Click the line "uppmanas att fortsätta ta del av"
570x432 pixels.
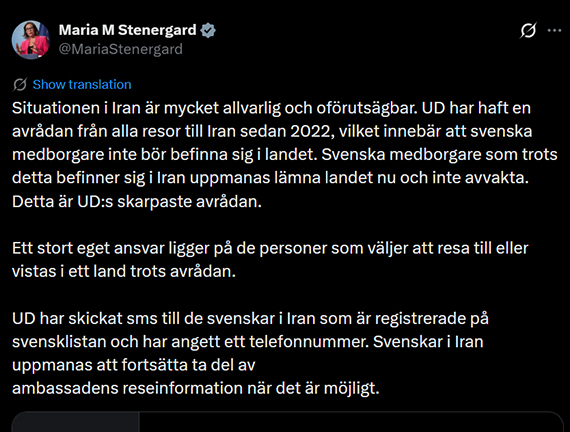pos(134,365)
